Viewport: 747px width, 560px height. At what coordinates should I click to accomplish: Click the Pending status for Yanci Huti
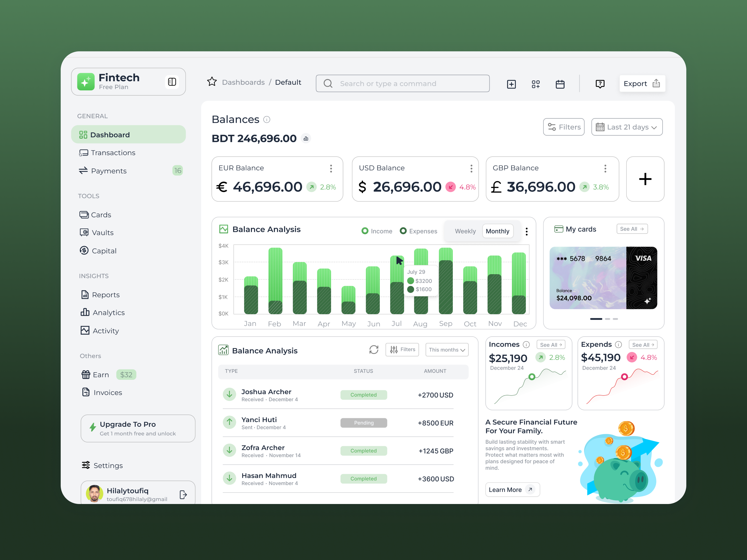click(364, 423)
